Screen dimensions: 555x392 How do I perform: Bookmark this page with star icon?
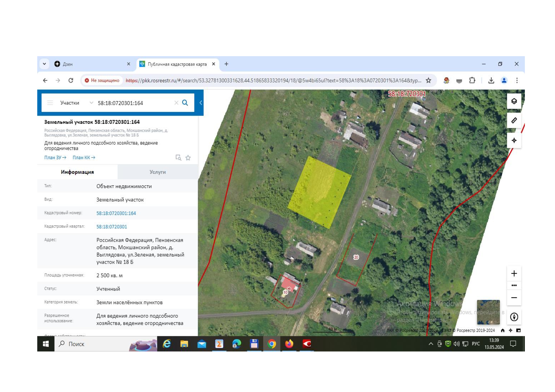tap(428, 80)
